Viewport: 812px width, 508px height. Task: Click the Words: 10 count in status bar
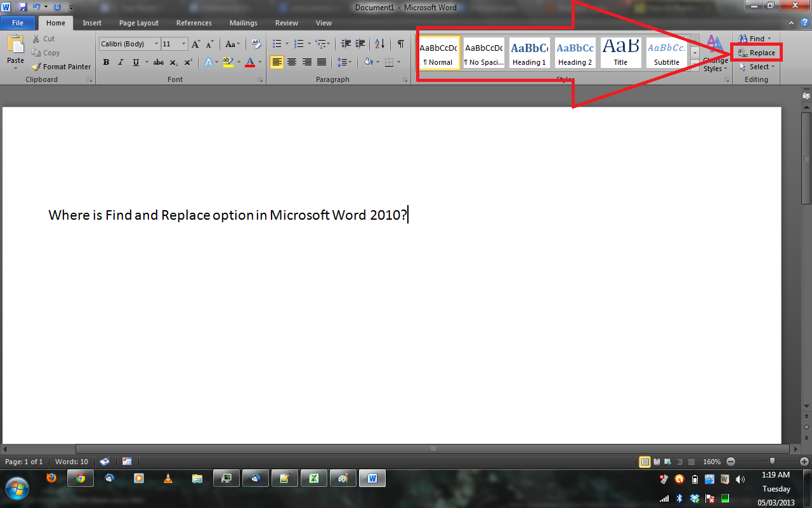(72, 462)
